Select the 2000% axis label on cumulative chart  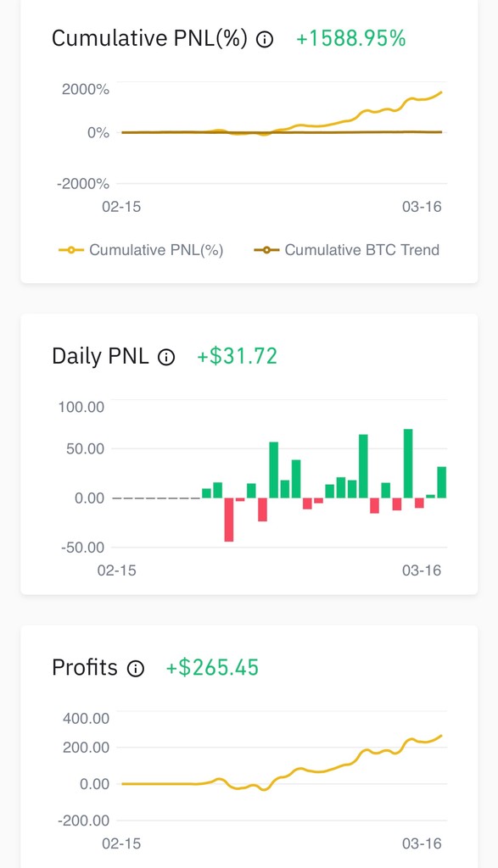tap(86, 90)
